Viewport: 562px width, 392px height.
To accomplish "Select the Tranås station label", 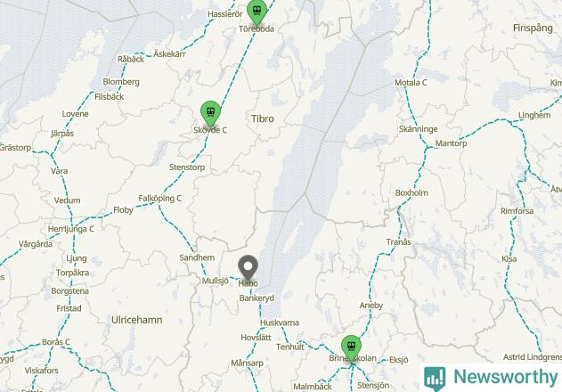I will [x=398, y=242].
